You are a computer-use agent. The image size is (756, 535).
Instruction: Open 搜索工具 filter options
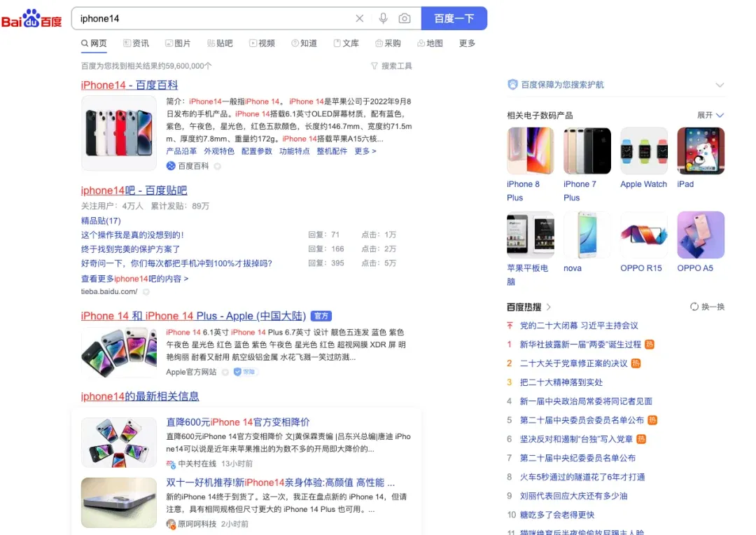point(391,66)
